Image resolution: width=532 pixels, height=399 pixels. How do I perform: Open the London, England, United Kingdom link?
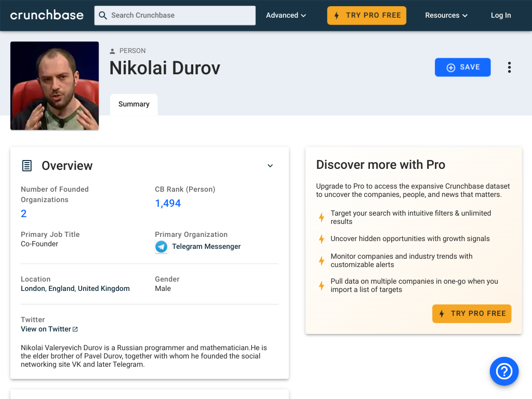(x=75, y=288)
